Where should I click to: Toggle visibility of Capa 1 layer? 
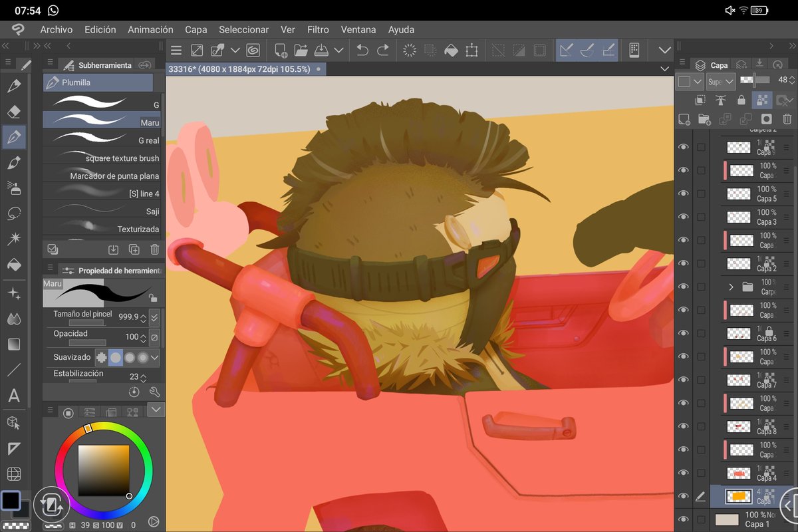point(683,519)
